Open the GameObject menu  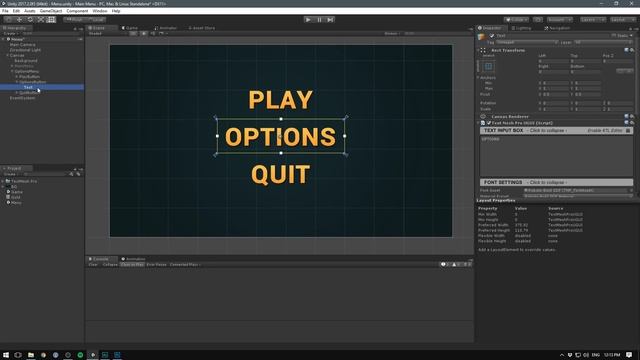[x=51, y=11]
